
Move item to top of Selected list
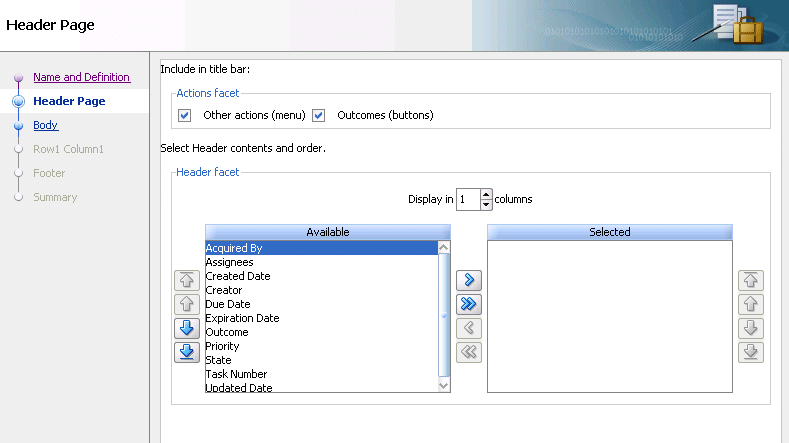coord(751,280)
